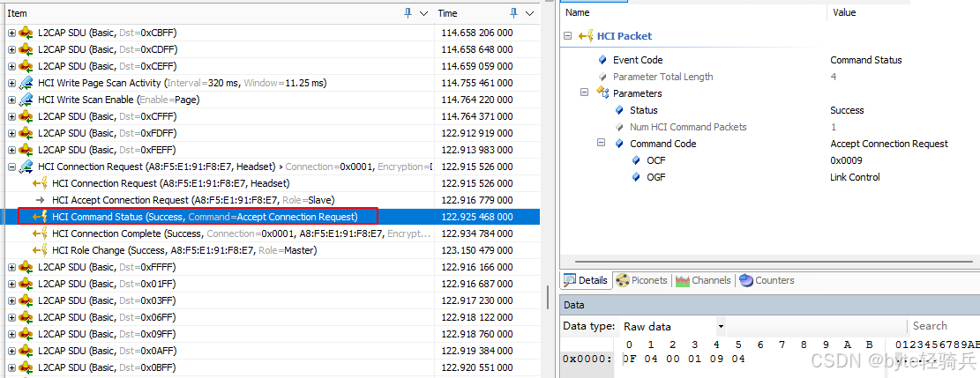Click the OCF field icon
Viewport: 980px width, 378px height.
pos(636,160)
